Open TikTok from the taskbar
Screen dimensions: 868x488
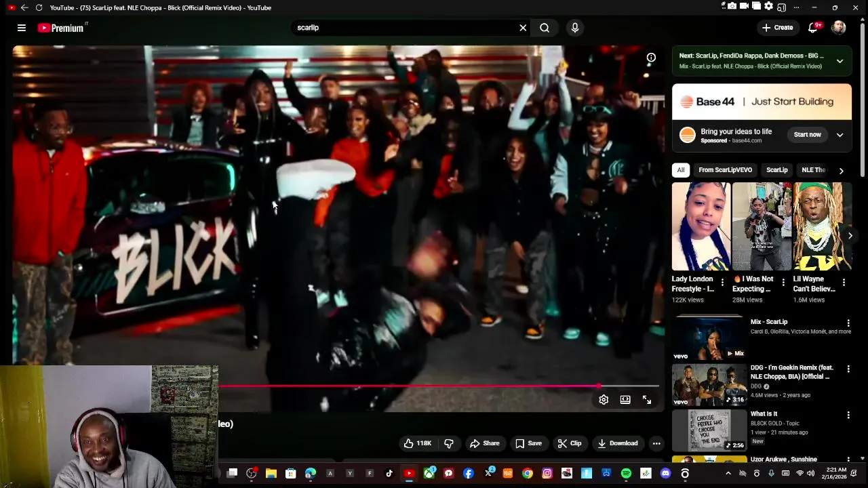(389, 474)
